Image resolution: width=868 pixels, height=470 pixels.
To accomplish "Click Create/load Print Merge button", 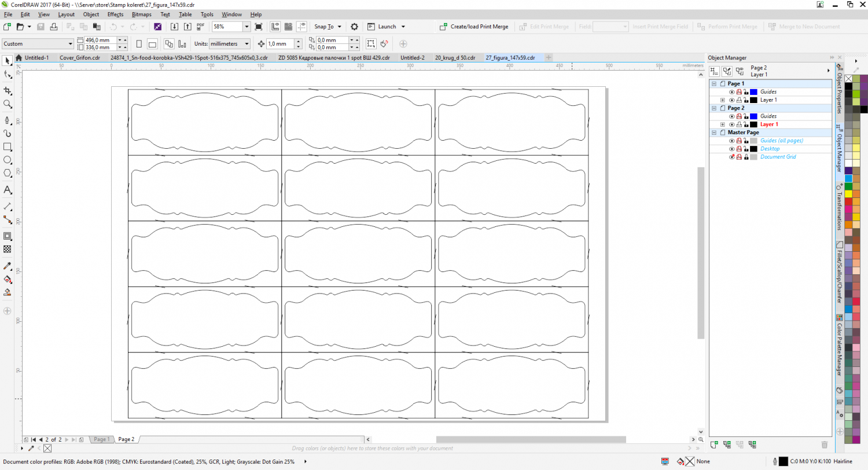I will (x=473, y=27).
